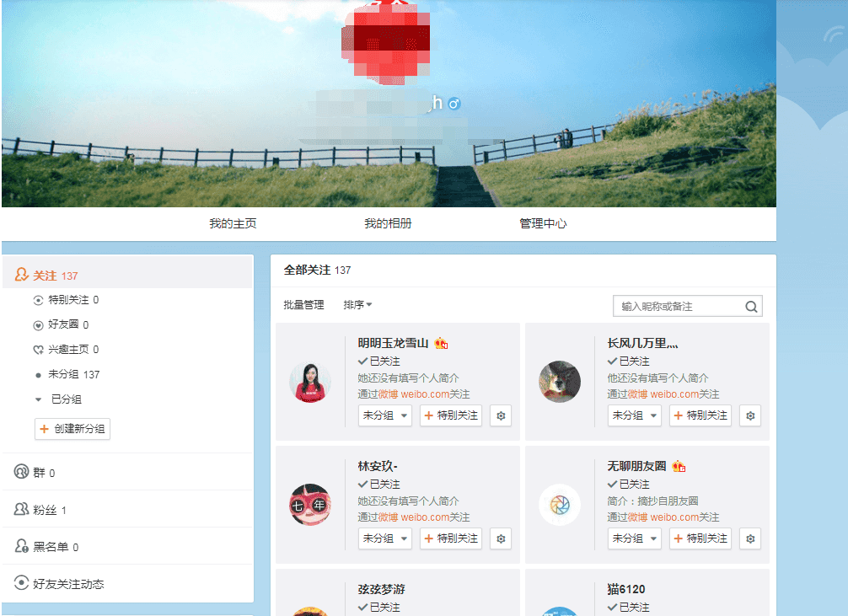Add 长风几万里 to 特别关注
Screen dimensions: 848x616
[700, 415]
